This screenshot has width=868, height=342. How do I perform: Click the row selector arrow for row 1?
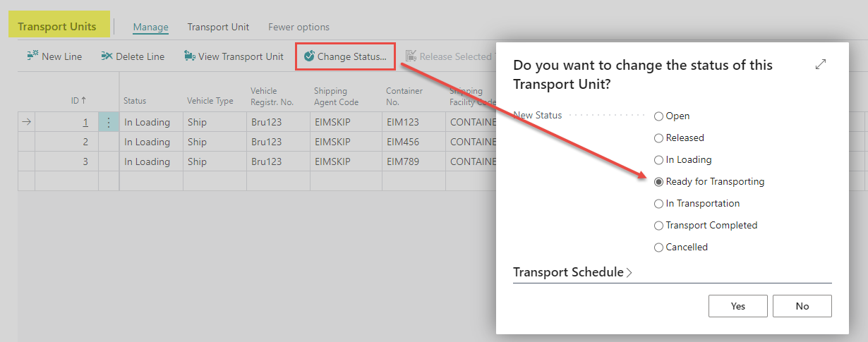(x=27, y=122)
